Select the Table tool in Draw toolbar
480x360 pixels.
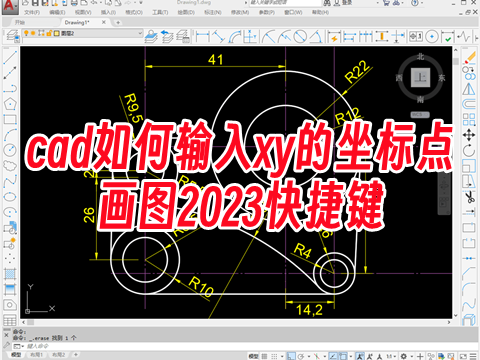10,320
